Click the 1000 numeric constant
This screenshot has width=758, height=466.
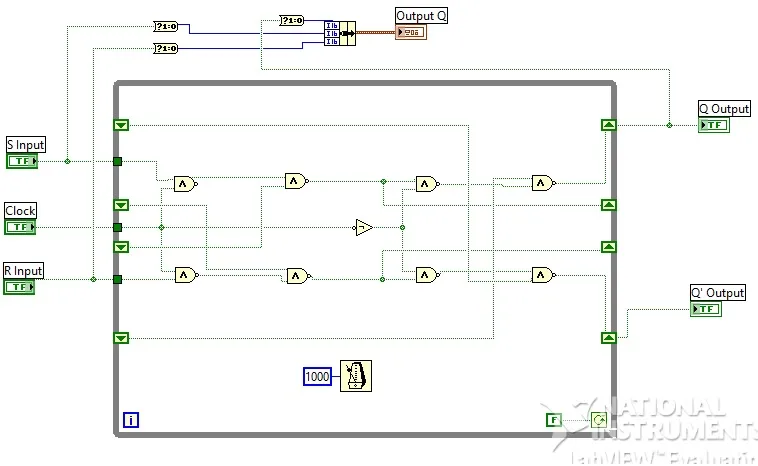tap(317, 376)
